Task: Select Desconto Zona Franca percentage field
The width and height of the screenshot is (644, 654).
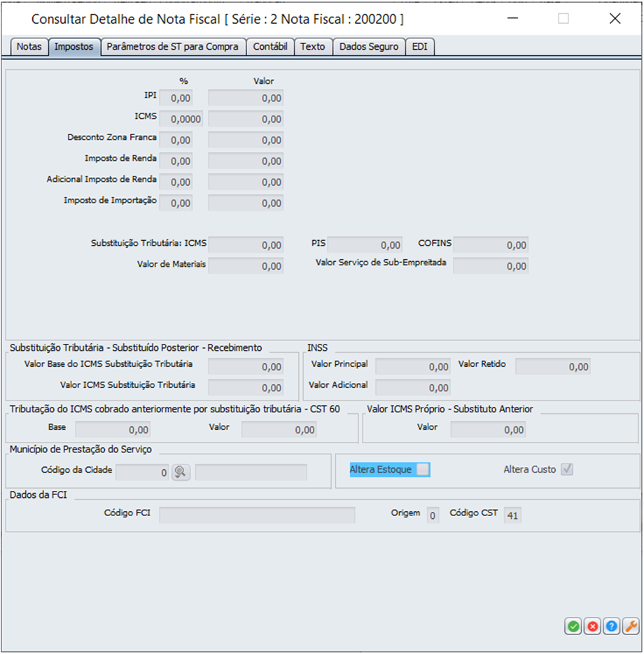Action: [x=176, y=140]
